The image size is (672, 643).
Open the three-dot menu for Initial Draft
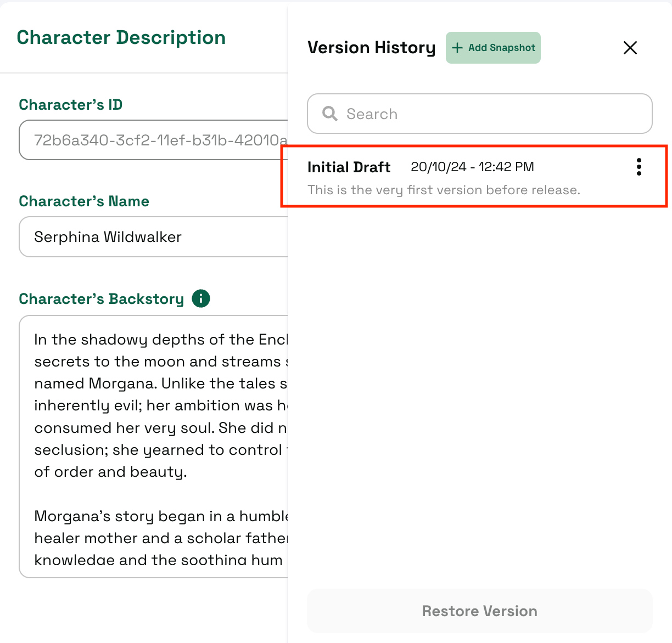(x=639, y=167)
